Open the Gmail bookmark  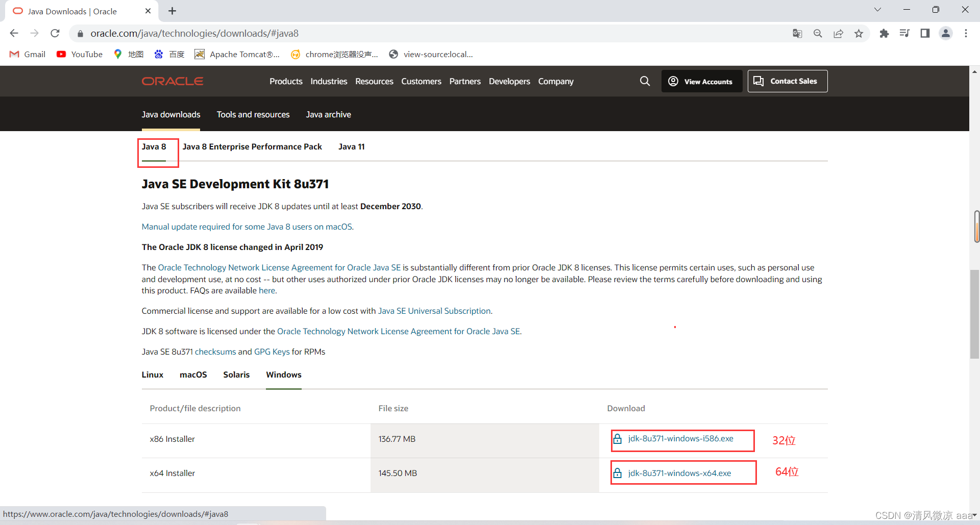(28, 54)
